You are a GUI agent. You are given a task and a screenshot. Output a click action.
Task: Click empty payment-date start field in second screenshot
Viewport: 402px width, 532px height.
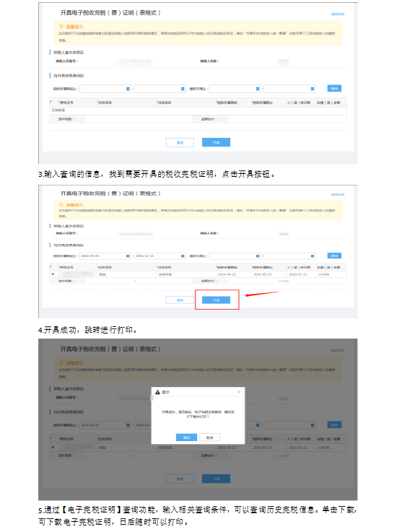235,256
